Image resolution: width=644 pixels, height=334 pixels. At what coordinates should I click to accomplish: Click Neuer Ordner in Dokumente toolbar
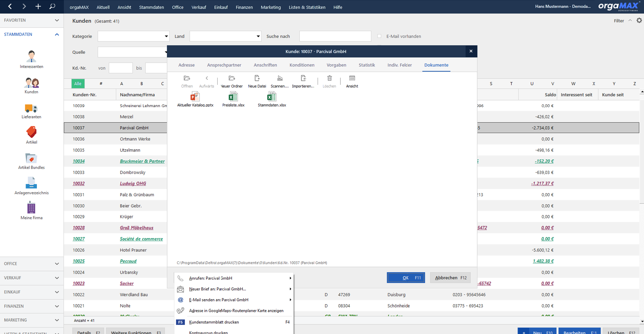tap(232, 81)
